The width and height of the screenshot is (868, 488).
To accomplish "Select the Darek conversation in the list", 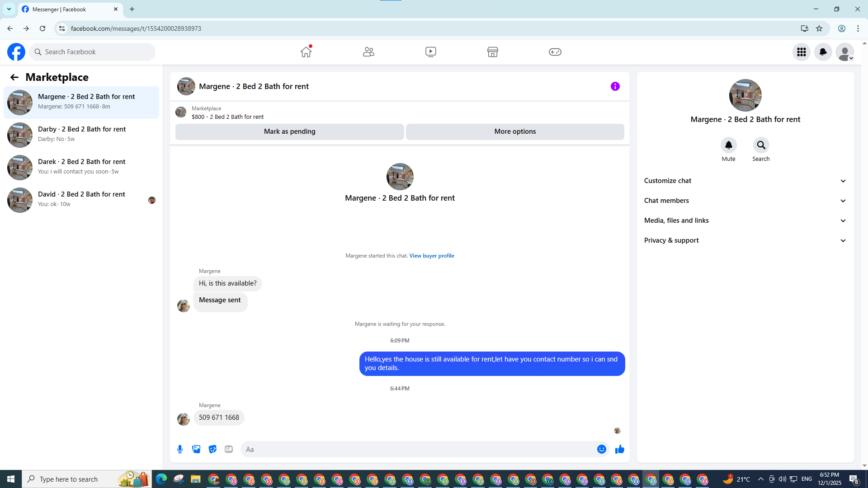I will point(81,168).
